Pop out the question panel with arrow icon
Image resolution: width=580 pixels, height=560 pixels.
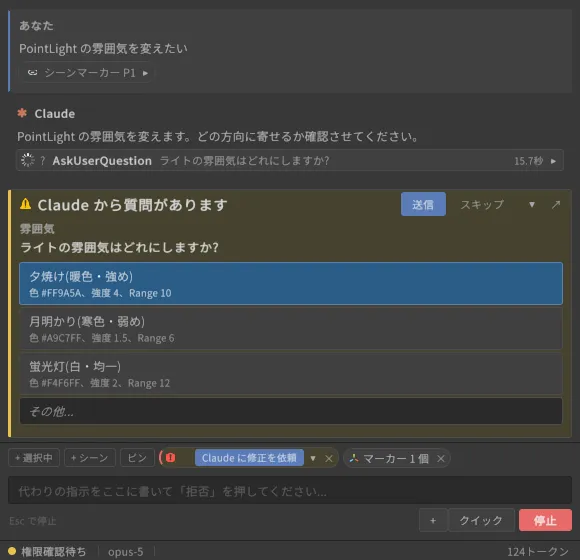[556, 205]
